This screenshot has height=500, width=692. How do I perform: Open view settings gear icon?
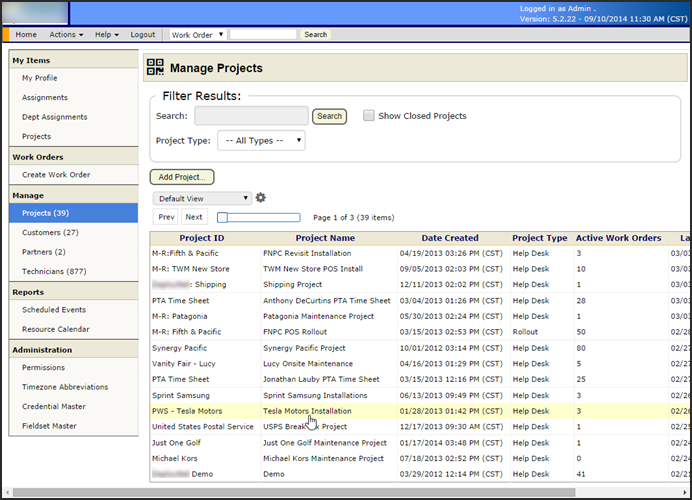tap(261, 198)
